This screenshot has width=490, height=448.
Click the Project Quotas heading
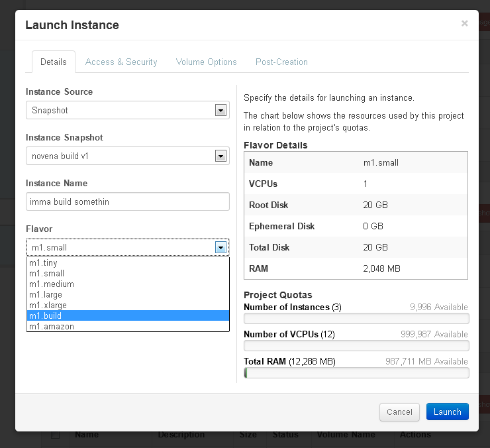tap(278, 295)
